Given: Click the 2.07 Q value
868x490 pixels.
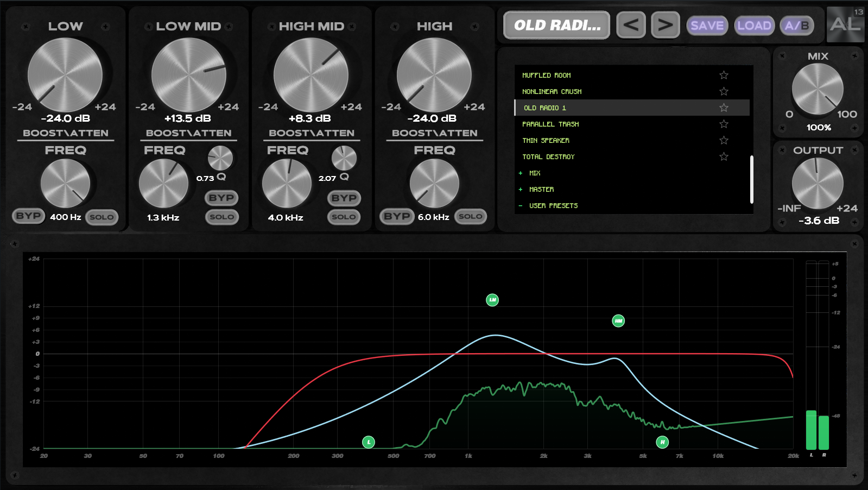Looking at the screenshot, I should click(x=327, y=179).
